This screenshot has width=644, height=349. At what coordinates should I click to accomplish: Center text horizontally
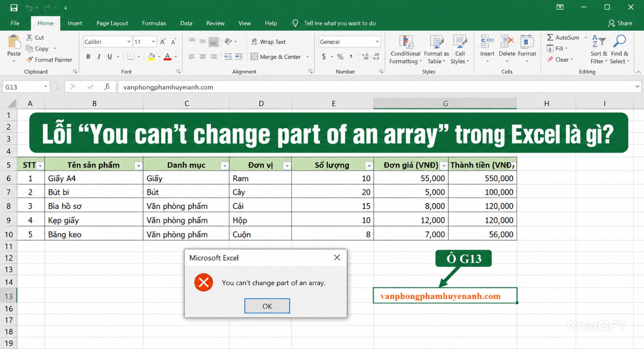(x=203, y=57)
